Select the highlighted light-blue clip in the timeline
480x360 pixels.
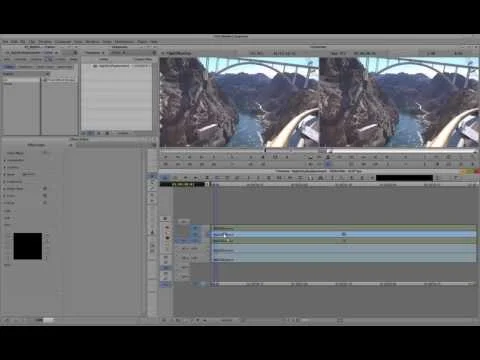(343, 234)
